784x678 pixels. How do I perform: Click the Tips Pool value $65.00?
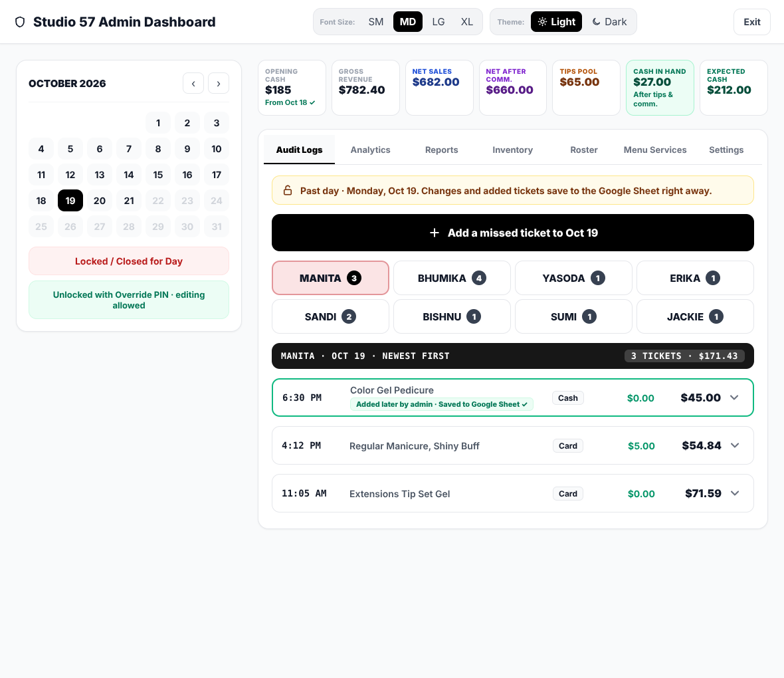pos(579,82)
